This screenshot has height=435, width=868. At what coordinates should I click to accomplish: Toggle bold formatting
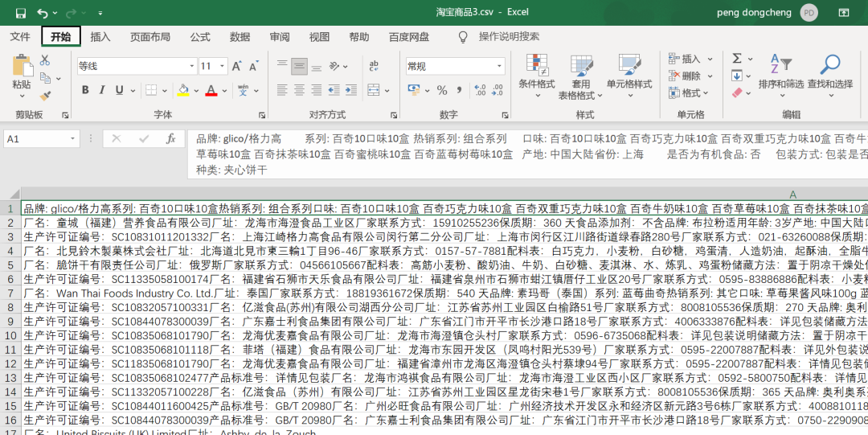pyautogui.click(x=85, y=90)
